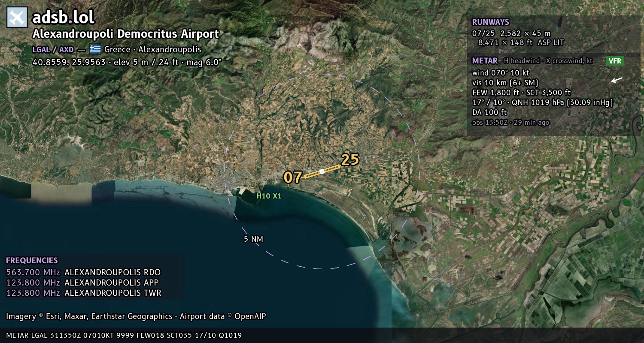The width and height of the screenshot is (644, 343).
Task: Click the Greece flag icon
Action: (x=95, y=49)
